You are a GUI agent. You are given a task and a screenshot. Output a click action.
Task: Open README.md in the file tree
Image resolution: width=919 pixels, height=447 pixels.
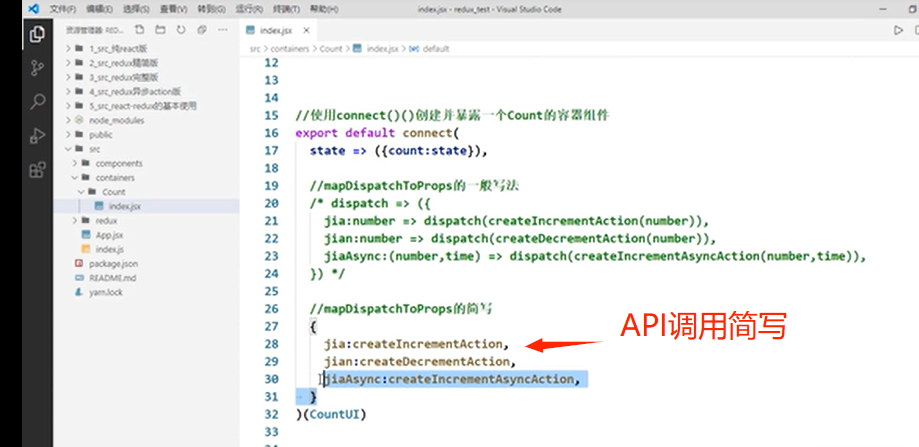click(113, 278)
